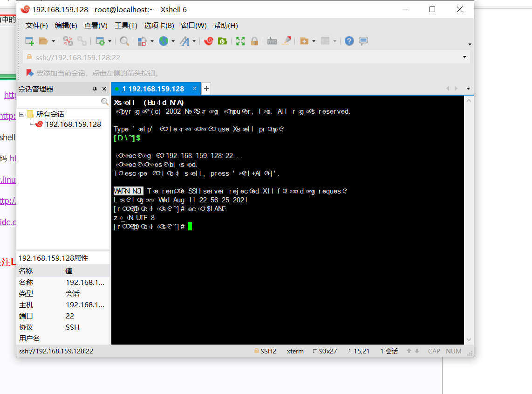Click the 值 column header
The width and height of the screenshot is (532, 394).
[x=87, y=271]
